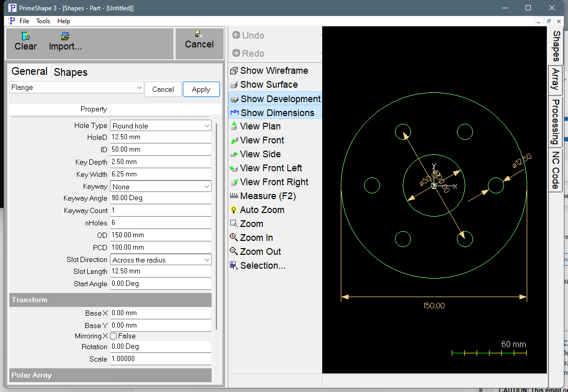Open the File menu
The width and height of the screenshot is (568, 392).
(24, 21)
